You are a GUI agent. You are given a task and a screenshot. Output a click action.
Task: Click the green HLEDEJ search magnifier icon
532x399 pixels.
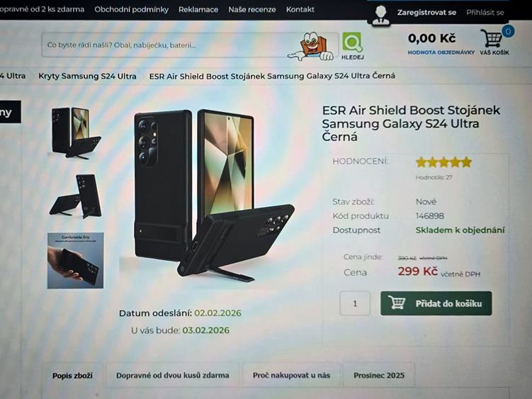pyautogui.click(x=352, y=43)
